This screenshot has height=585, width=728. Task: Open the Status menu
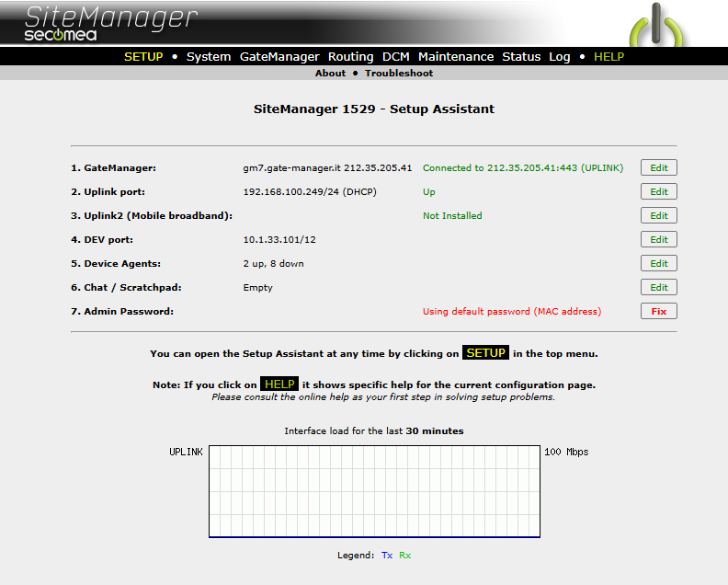tap(521, 57)
